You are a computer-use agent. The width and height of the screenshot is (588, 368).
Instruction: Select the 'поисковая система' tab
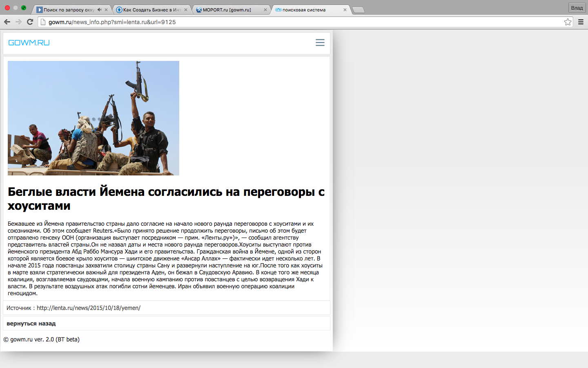[x=310, y=10]
